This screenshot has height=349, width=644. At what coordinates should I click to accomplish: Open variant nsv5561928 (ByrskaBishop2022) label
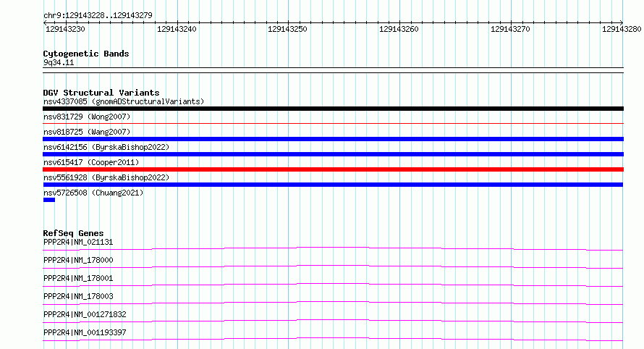106,177
